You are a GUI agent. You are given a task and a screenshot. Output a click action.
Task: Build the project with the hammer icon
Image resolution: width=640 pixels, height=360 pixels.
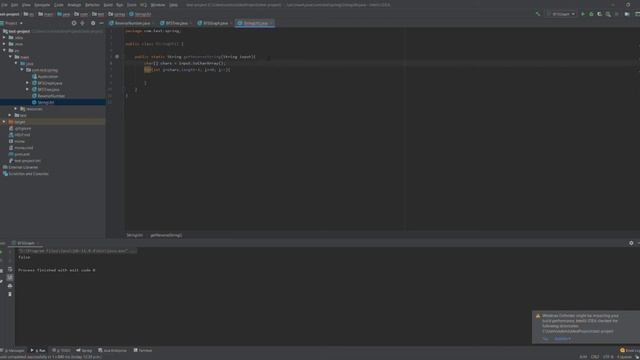538,14
